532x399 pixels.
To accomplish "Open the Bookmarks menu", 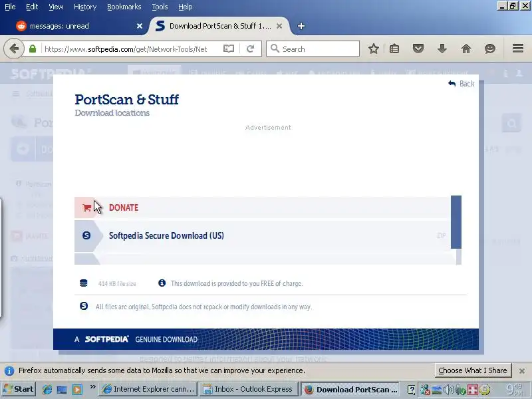I will click(124, 7).
